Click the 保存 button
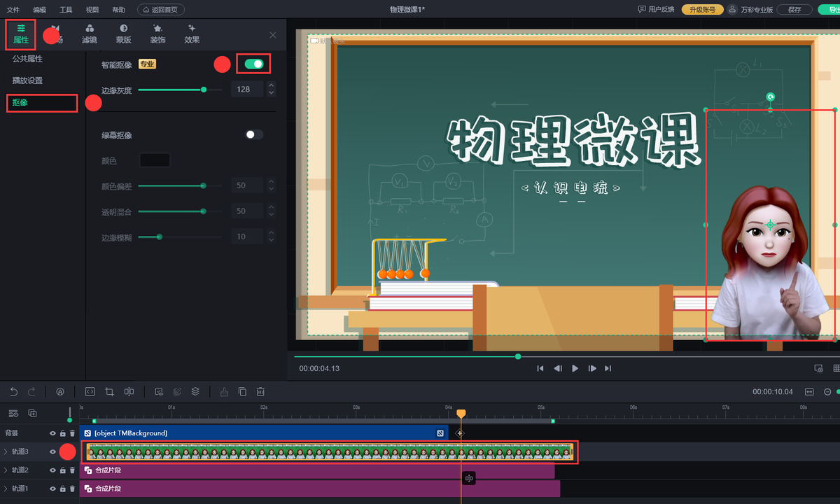Viewport: 840px width, 504px height. coord(794,10)
